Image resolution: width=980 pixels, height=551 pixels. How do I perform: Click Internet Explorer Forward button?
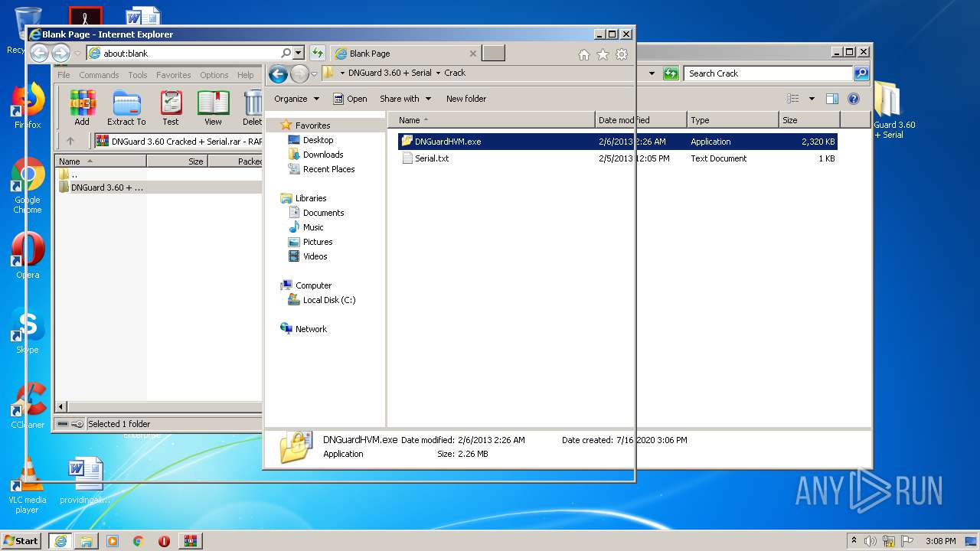point(60,53)
